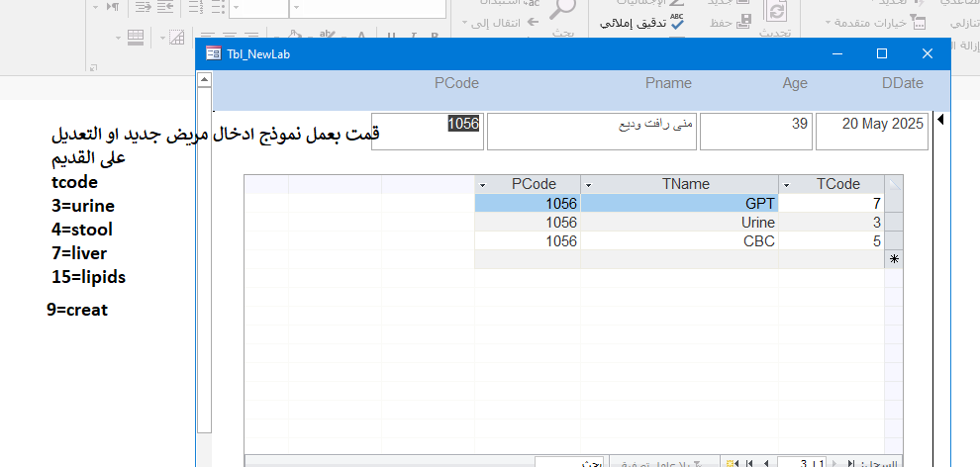
Task: Maximize the Tbl_NewLab window
Action: click(882, 53)
